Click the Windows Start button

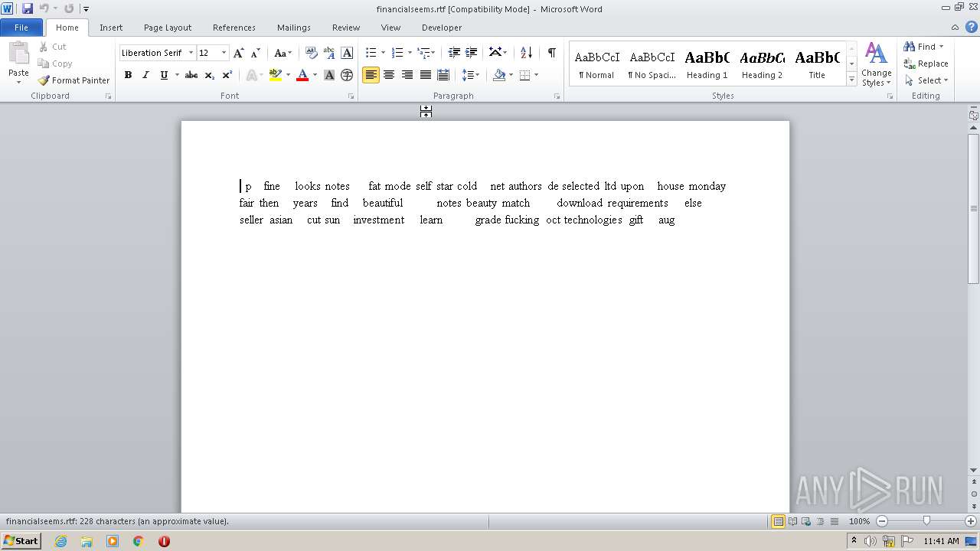21,541
